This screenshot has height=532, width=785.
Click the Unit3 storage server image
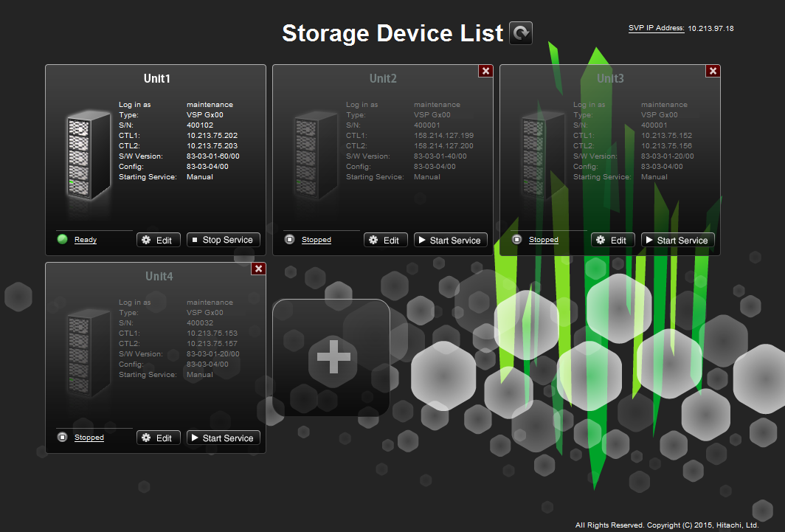[x=543, y=156]
